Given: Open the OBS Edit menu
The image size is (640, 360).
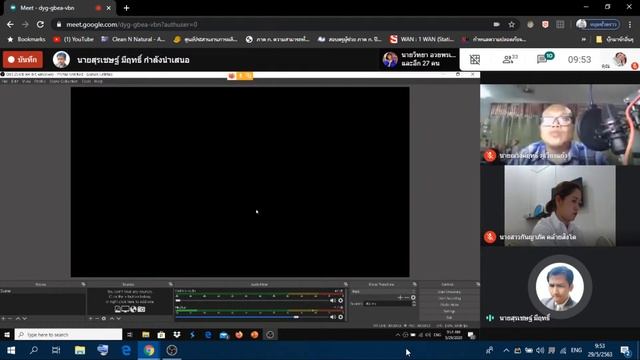Looking at the screenshot, I should 15,82.
